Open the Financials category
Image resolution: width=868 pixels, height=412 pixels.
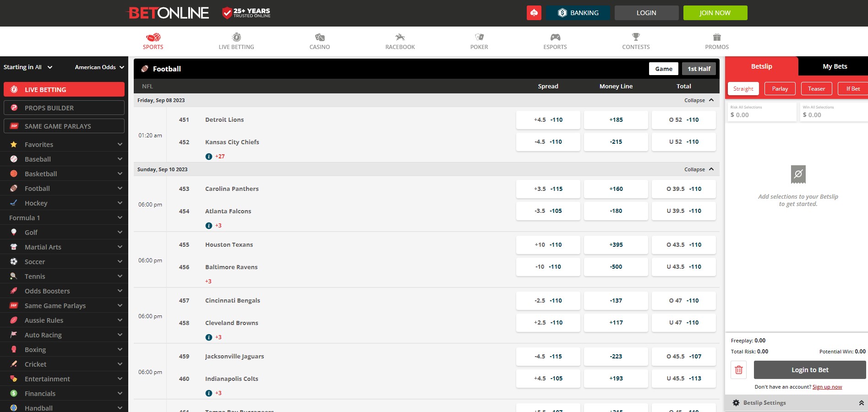tap(64, 393)
